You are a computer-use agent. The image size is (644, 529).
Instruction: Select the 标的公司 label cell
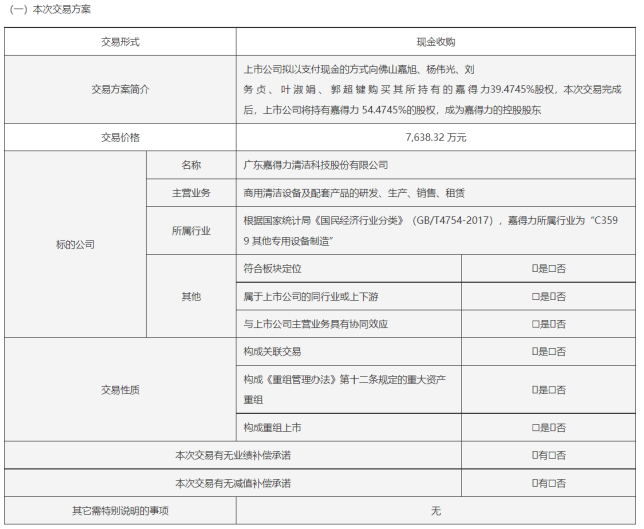point(75,244)
